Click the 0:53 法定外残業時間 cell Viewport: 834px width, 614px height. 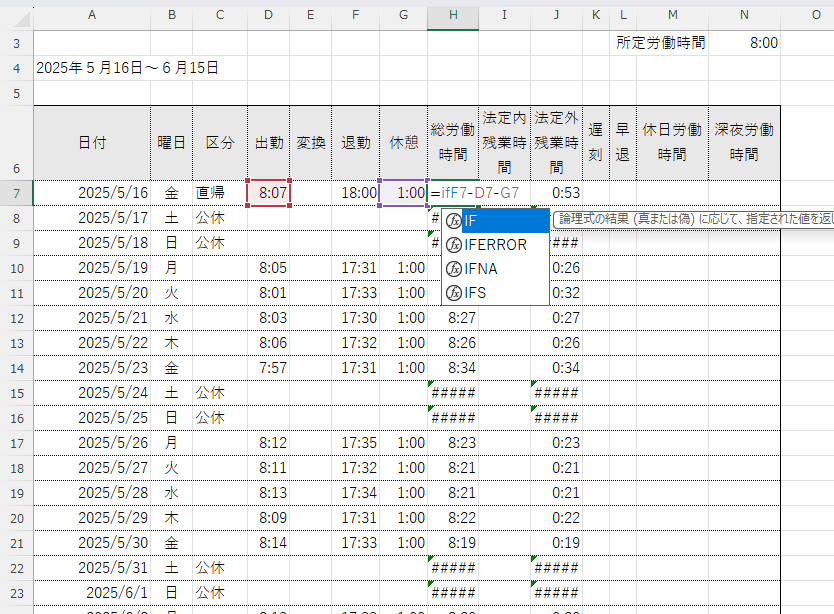point(556,193)
